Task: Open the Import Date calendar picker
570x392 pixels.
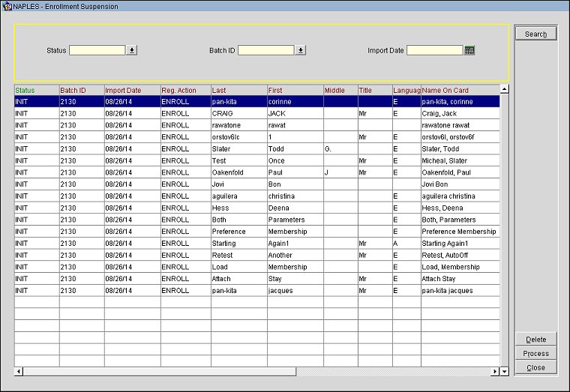Action: pos(469,50)
